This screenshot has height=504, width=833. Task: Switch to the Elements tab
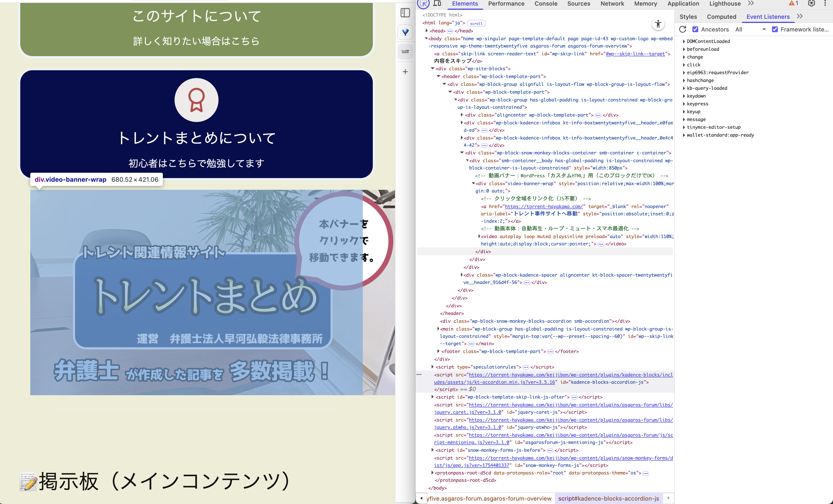point(465,4)
